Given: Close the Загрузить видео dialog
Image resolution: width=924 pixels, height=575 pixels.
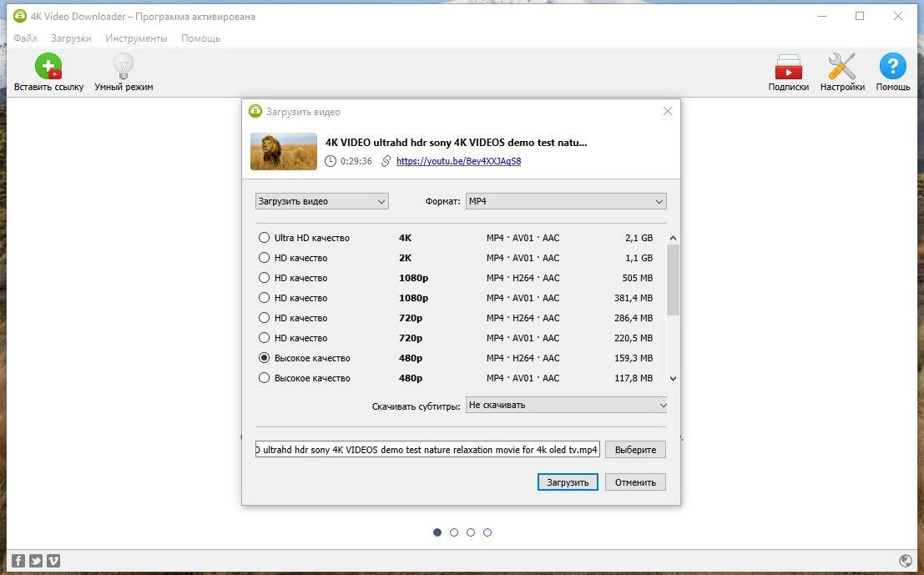Looking at the screenshot, I should 667,111.
